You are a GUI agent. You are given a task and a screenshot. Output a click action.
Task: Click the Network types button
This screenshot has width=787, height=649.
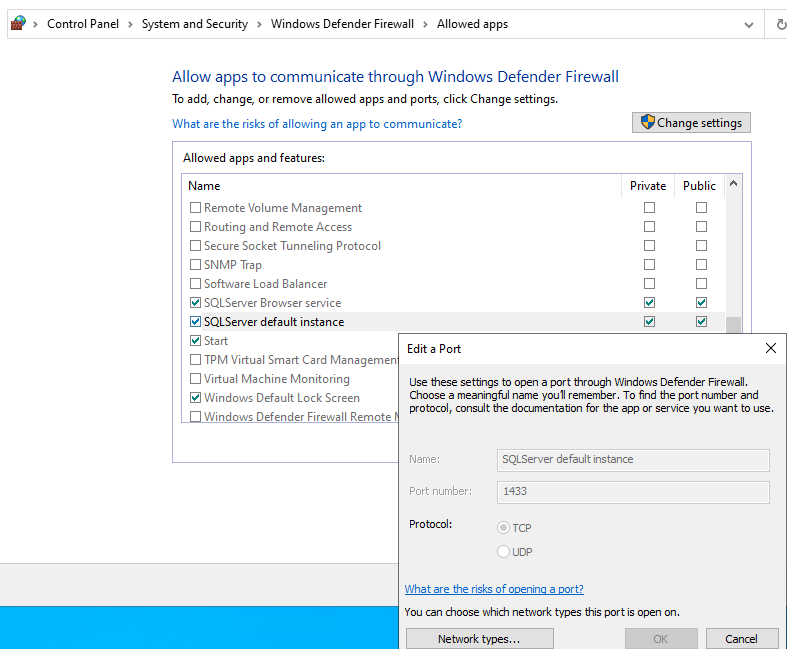point(479,638)
